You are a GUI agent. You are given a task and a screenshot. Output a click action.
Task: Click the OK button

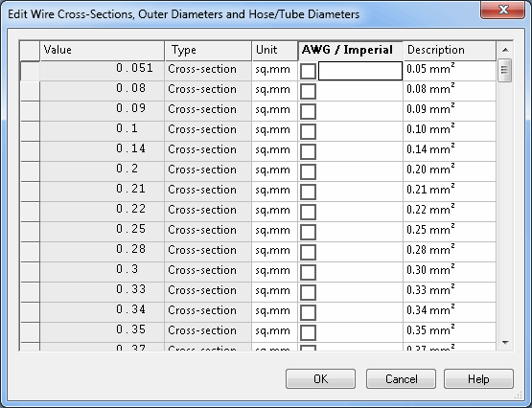(320, 379)
